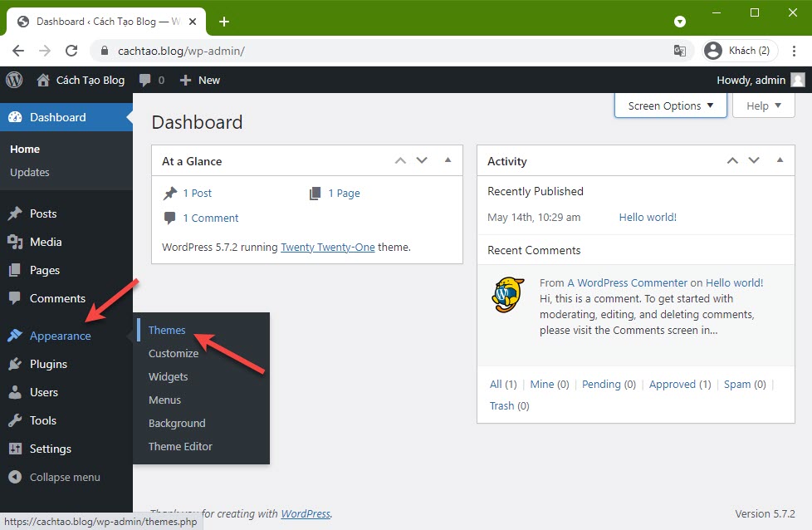Collapse the Activity panel
This screenshot has width=812, height=530.
click(x=780, y=160)
